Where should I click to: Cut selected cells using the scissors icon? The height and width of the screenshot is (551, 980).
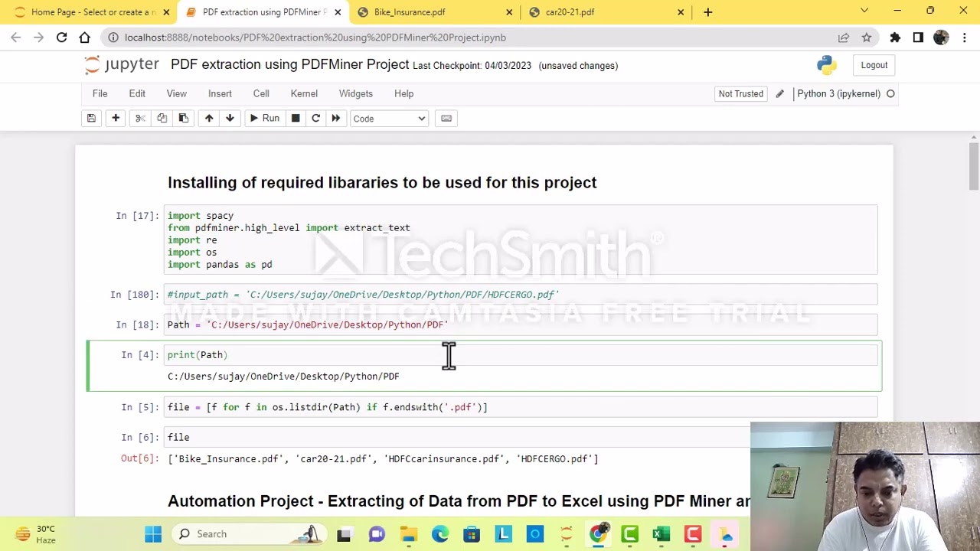[140, 119]
